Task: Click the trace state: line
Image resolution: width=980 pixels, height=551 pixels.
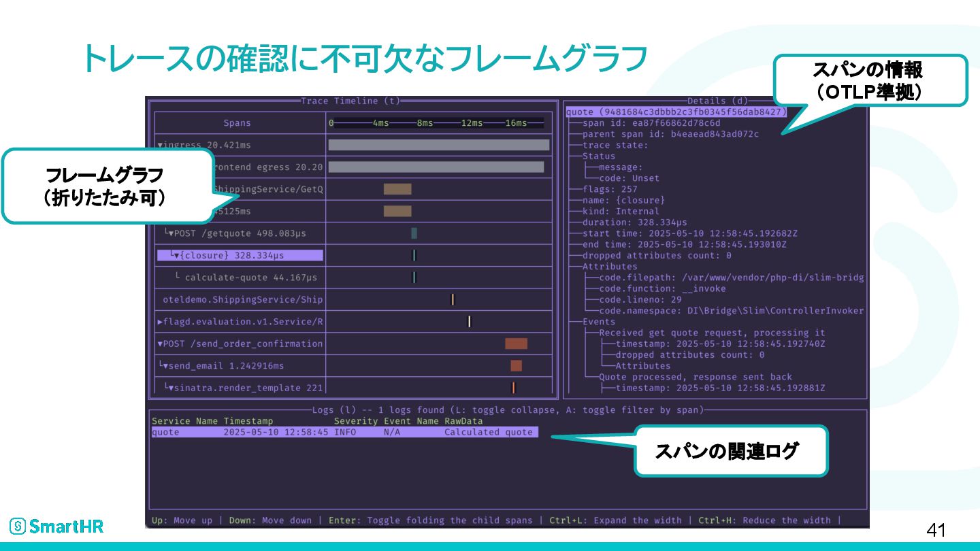Action: pyautogui.click(x=615, y=145)
